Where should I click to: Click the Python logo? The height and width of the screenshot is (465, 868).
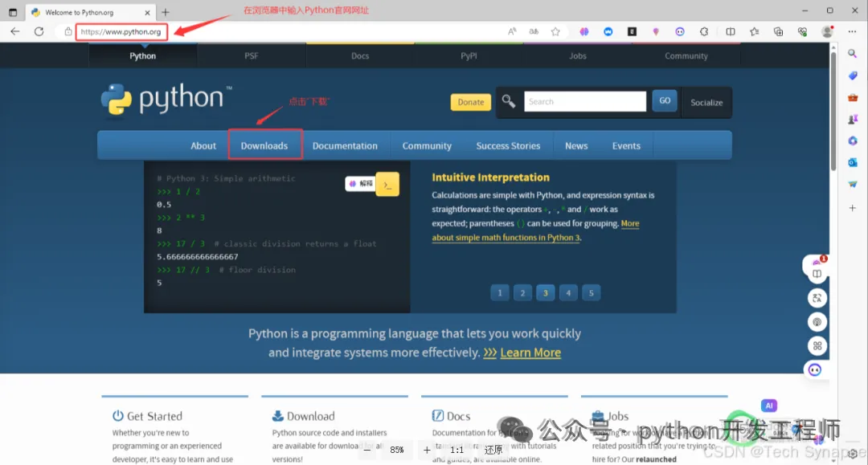[x=166, y=100]
